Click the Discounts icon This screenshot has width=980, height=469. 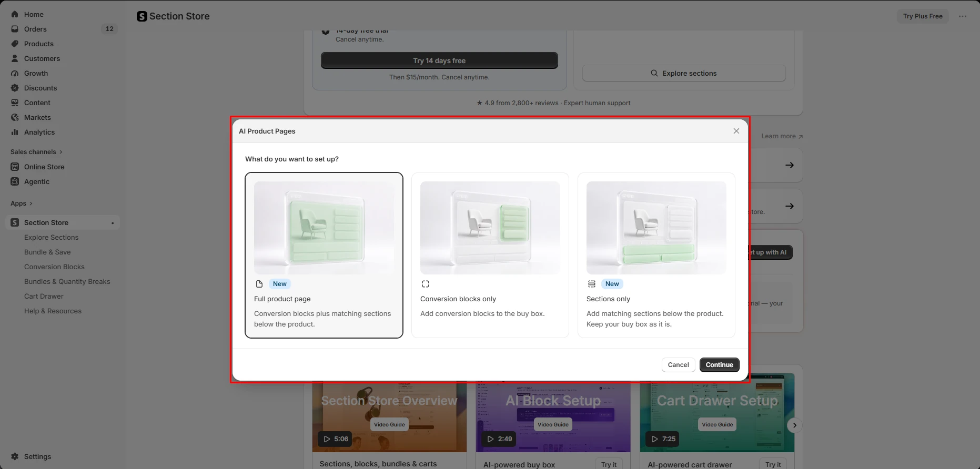click(x=15, y=88)
